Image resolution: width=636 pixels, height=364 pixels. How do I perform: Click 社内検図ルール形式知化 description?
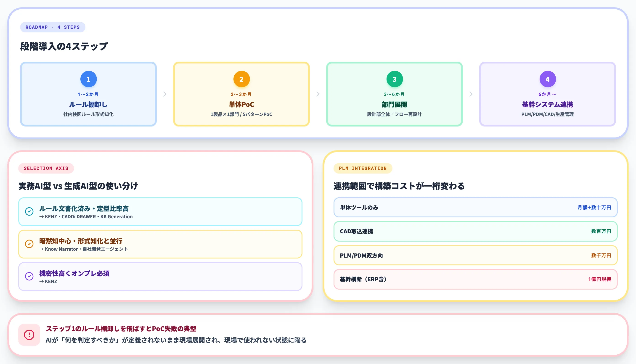[x=88, y=114]
